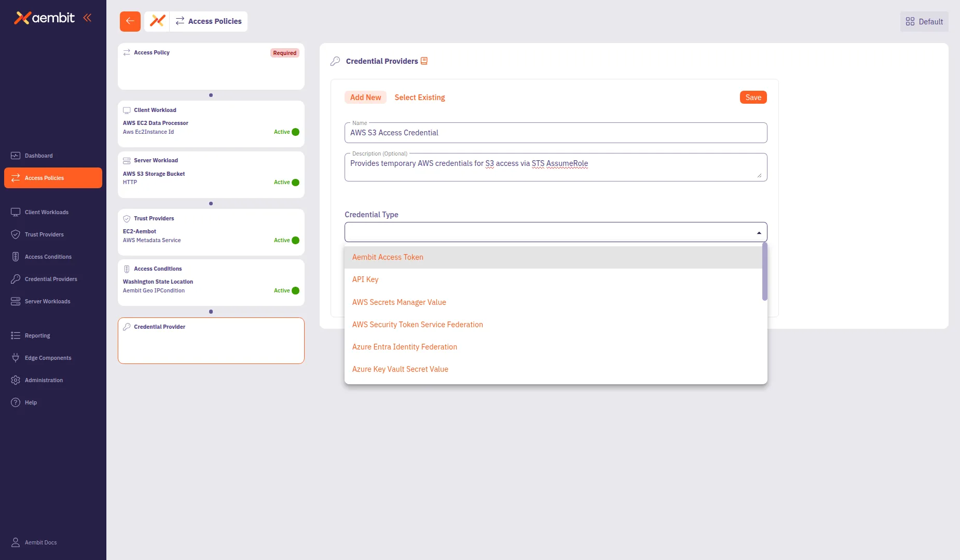960x560 pixels.
Task: Select AWS Security Token Service Federation option
Action: coord(417,324)
